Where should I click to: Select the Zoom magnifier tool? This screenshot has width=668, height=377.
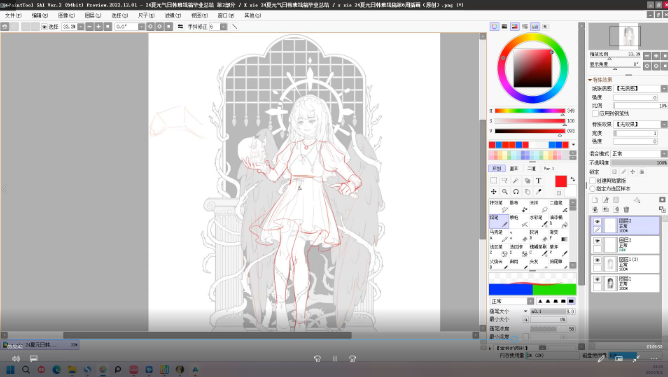[505, 192]
